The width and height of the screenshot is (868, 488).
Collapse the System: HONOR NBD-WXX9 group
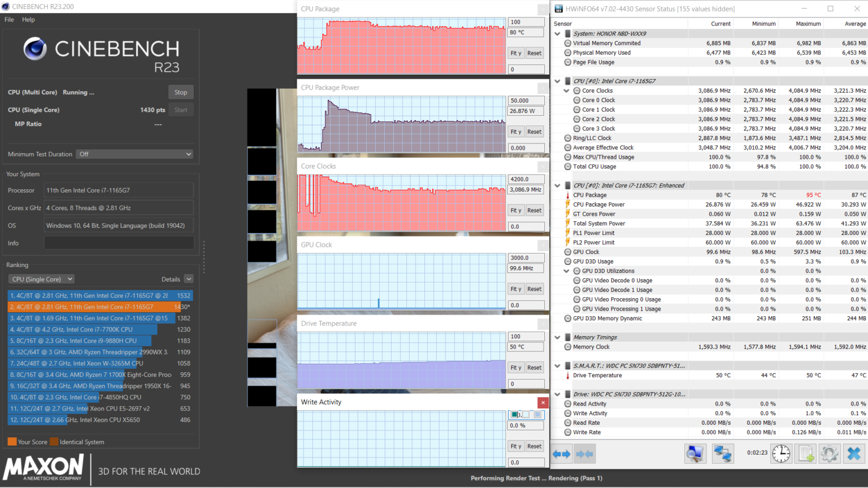(x=557, y=34)
